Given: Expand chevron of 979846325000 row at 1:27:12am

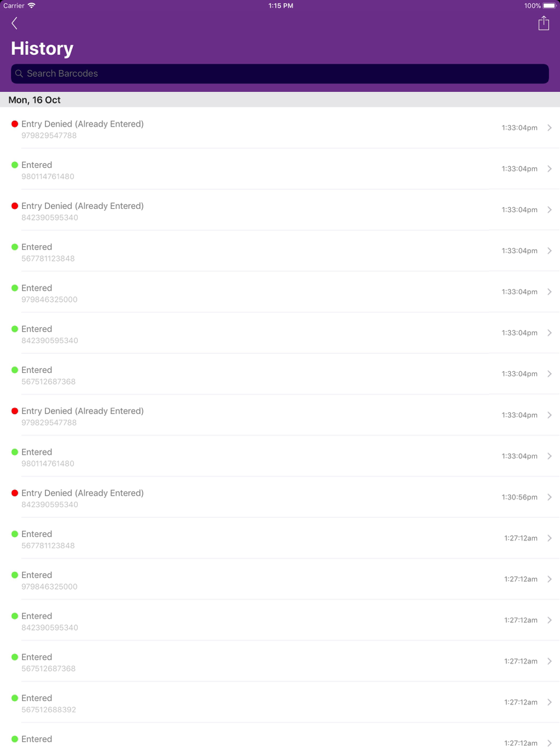Looking at the screenshot, I should coord(549,579).
